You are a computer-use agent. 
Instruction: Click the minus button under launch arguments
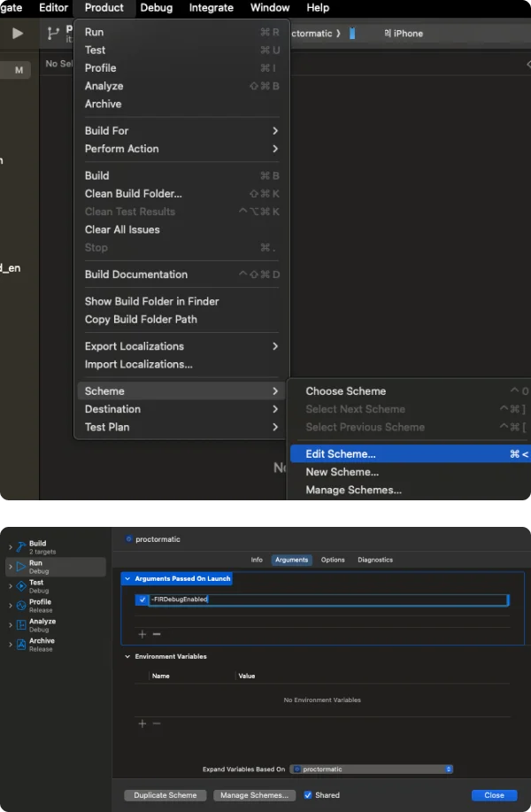pyautogui.click(x=157, y=634)
